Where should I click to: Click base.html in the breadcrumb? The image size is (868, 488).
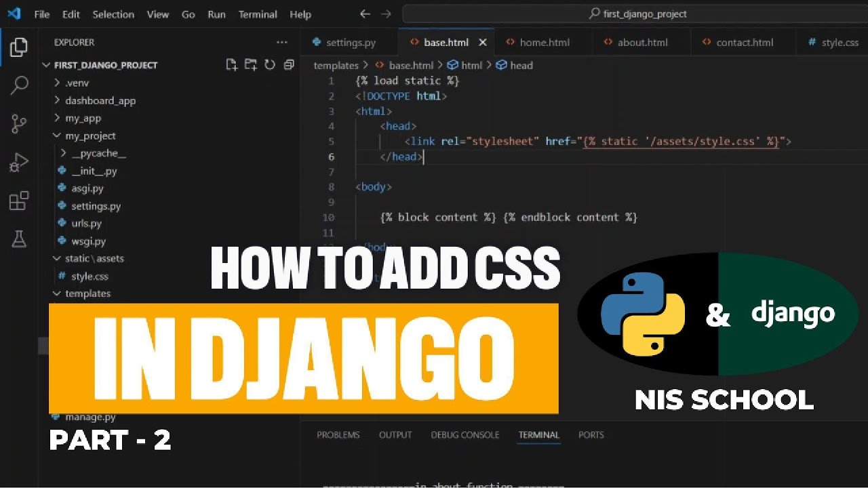click(x=411, y=65)
